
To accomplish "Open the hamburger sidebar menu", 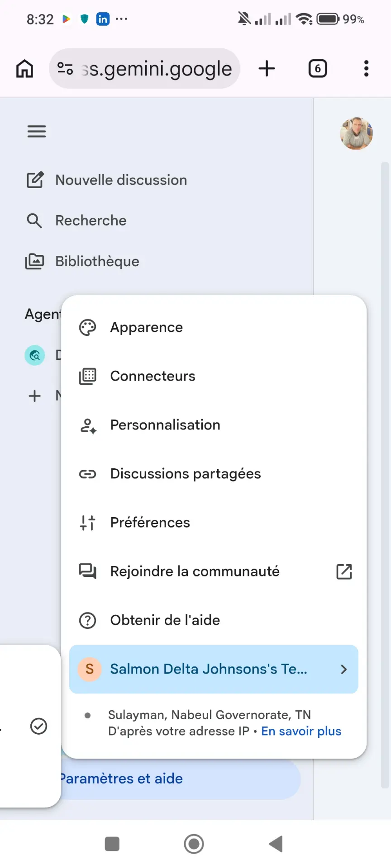I will click(37, 132).
